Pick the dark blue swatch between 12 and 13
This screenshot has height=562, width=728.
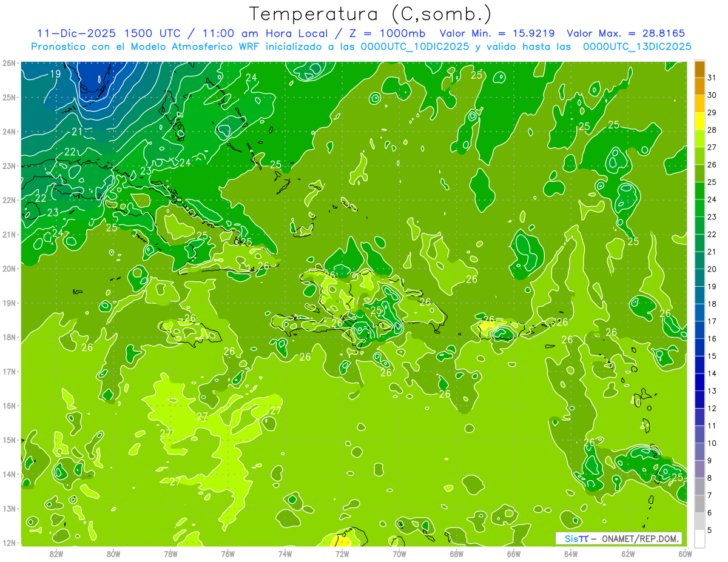click(699, 400)
